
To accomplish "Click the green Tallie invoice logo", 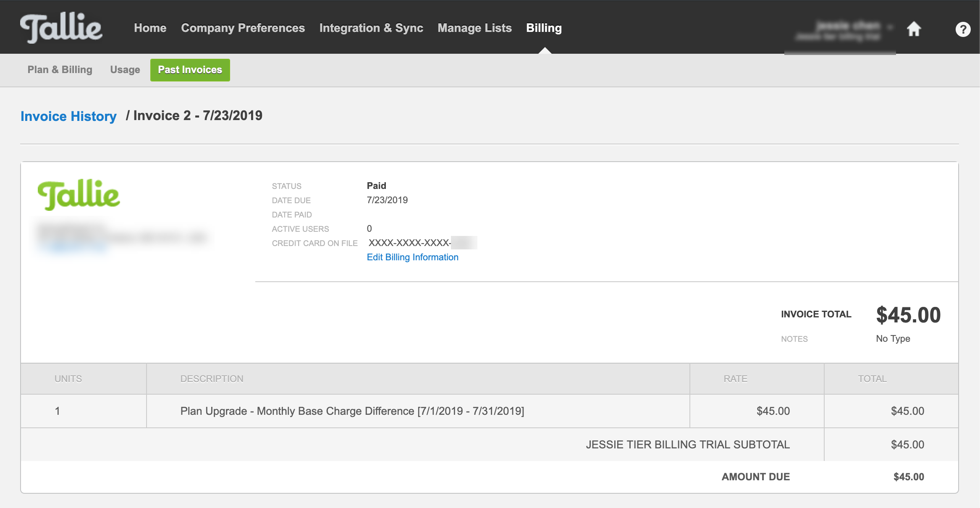I will point(79,195).
